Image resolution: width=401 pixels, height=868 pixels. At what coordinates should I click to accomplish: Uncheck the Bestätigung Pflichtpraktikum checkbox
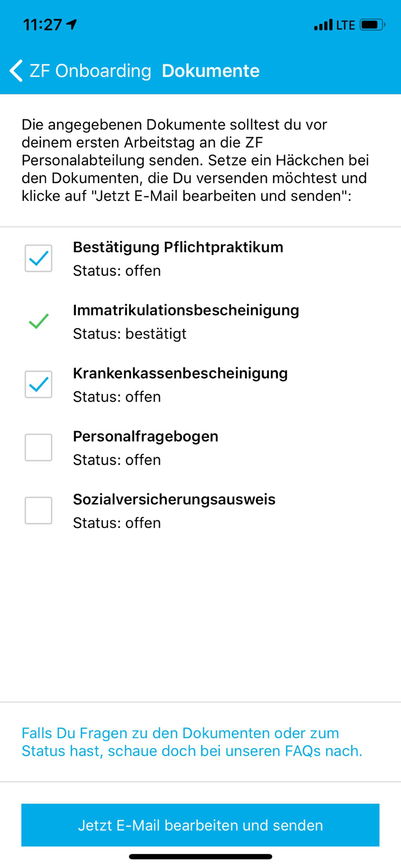pos(39,258)
